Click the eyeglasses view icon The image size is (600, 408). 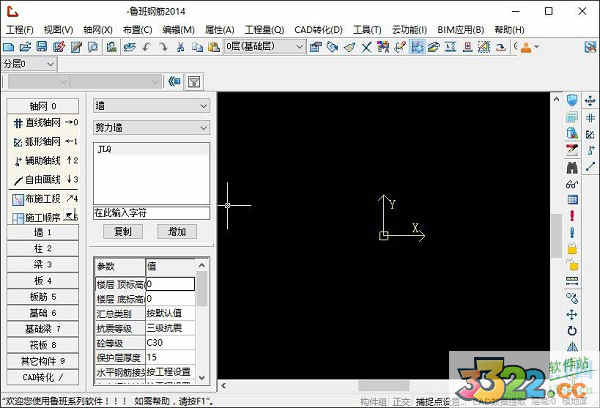(572, 184)
